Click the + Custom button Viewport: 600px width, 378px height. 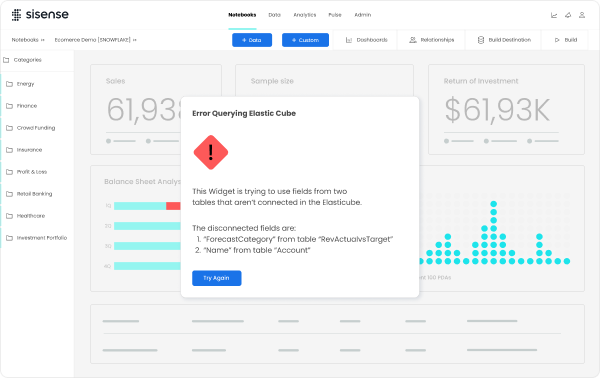tap(305, 40)
